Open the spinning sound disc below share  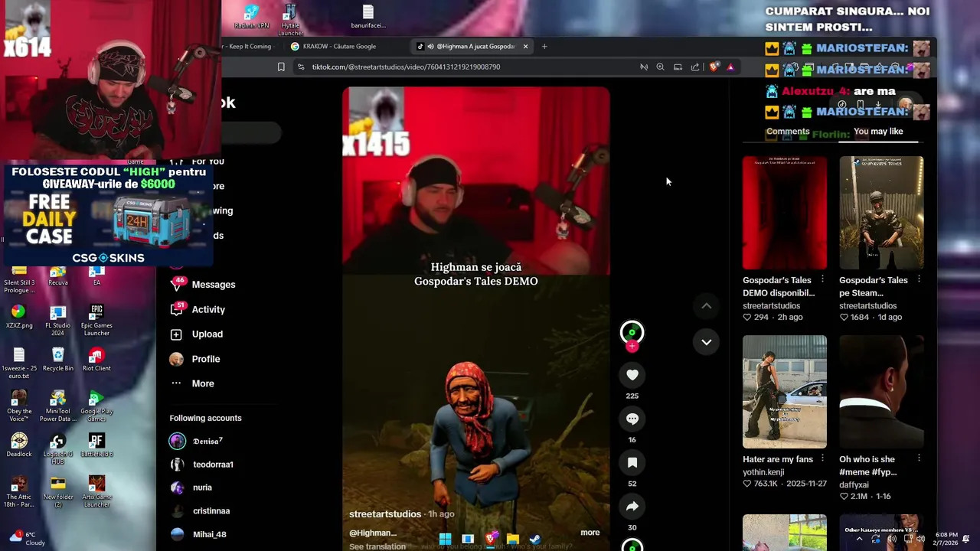pyautogui.click(x=632, y=545)
